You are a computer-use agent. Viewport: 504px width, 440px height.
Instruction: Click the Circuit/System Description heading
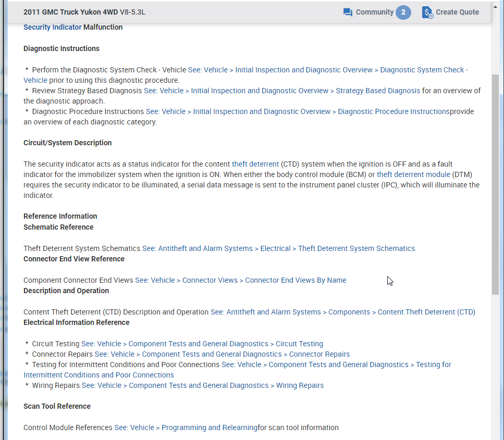coord(68,143)
